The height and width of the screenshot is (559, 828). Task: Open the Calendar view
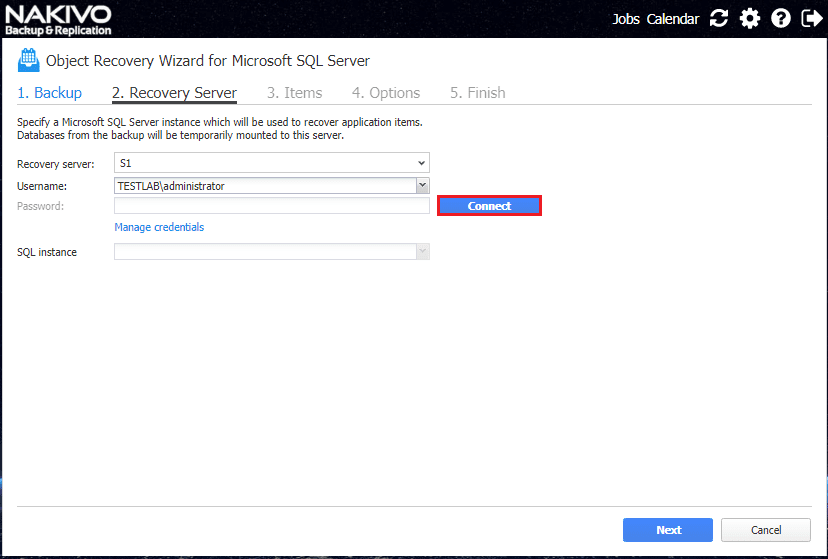coord(673,19)
